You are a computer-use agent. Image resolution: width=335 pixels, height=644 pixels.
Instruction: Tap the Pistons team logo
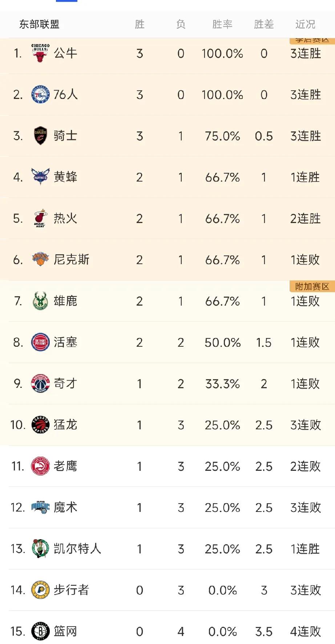[40, 342]
